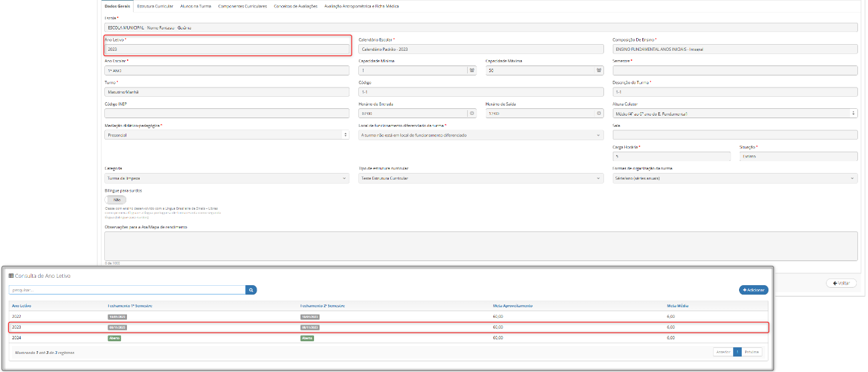Click the Ano Letivo field showing 2023
The image size is (868, 372).
[227, 49]
